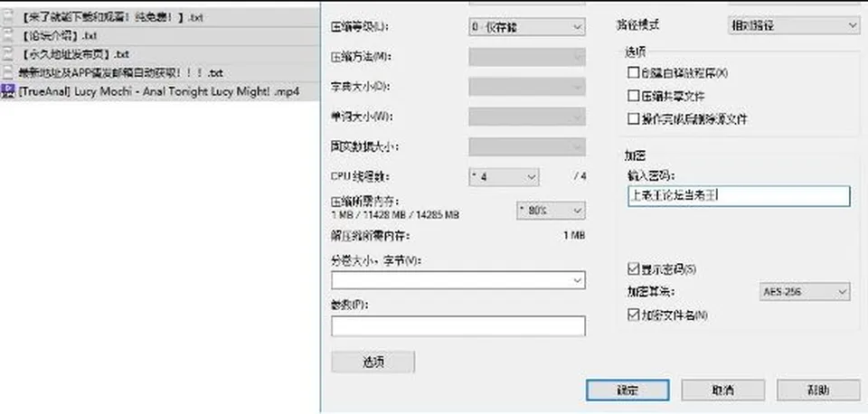Check 操作完成后删除源文件 option
This screenshot has height=414, width=868.
[633, 118]
